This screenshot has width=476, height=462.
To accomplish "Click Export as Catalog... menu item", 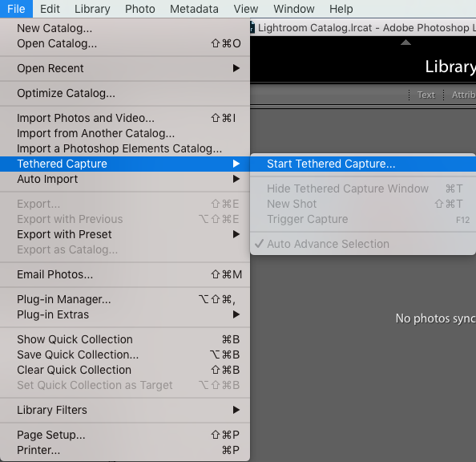I will point(125,249).
